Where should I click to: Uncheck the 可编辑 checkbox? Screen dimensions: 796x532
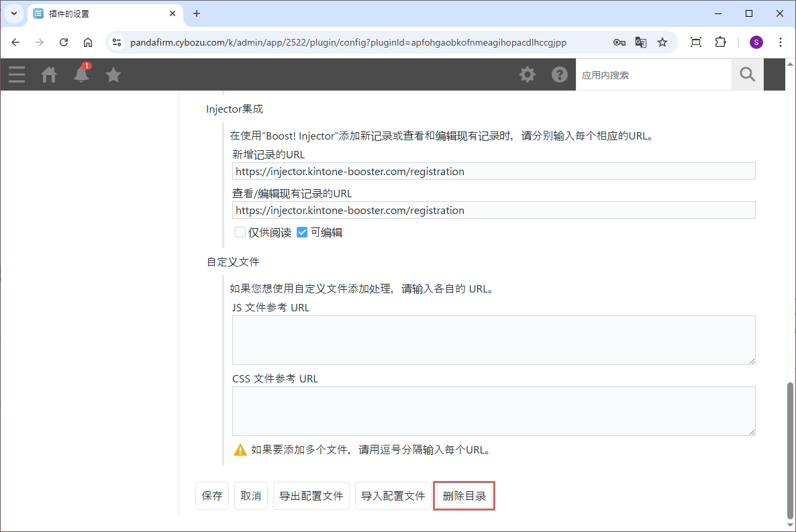tap(302, 233)
